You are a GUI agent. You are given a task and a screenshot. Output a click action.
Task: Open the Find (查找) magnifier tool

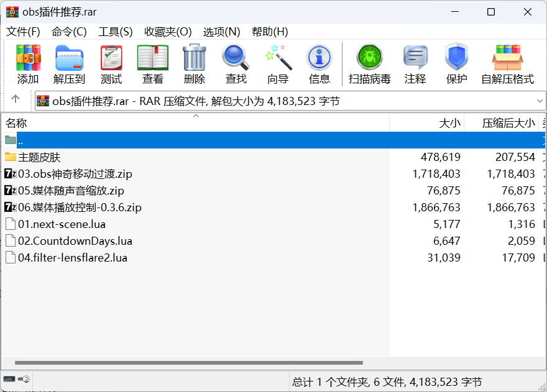236,64
